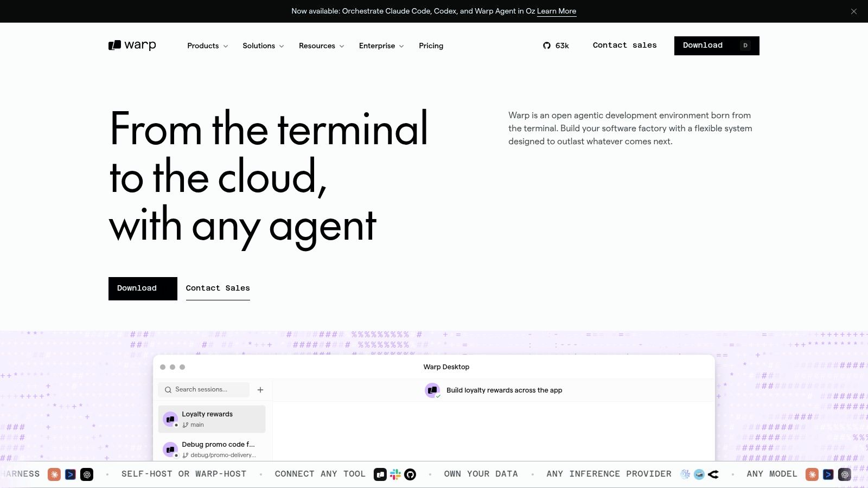Screen dimensions: 868x488
Task: Select the Loyalty rewards session
Action: coord(212,419)
